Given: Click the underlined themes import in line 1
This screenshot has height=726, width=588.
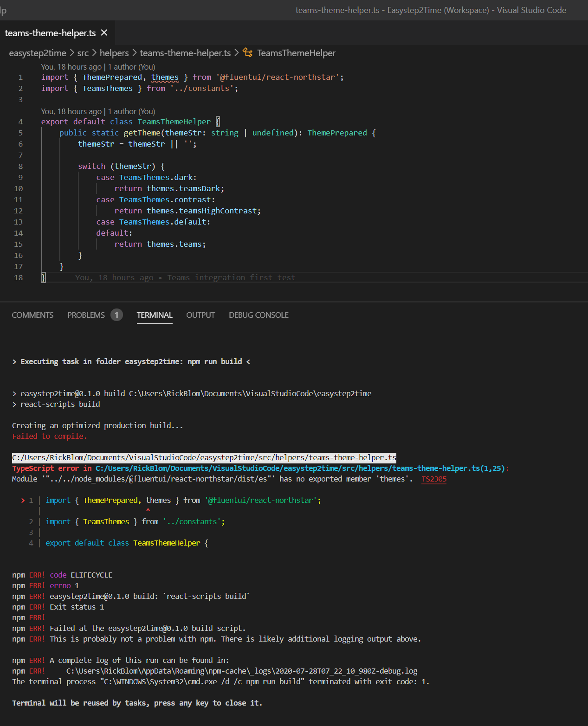Looking at the screenshot, I should pyautogui.click(x=165, y=77).
